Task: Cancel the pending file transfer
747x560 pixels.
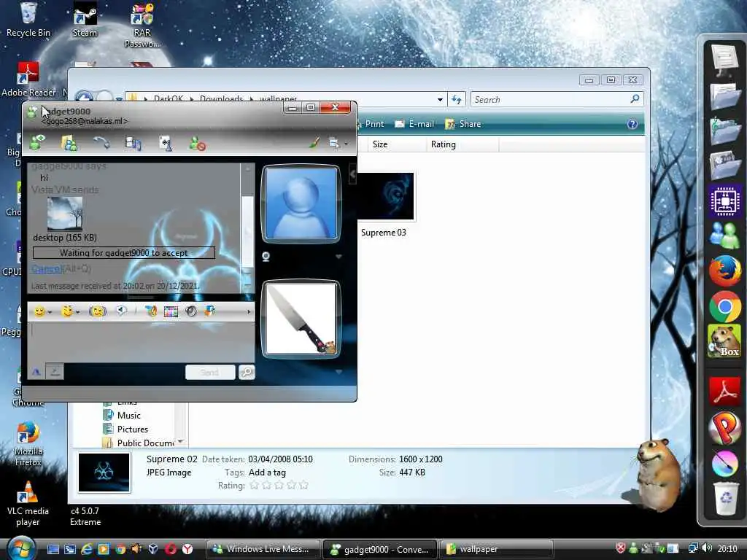Action: pyautogui.click(x=46, y=268)
